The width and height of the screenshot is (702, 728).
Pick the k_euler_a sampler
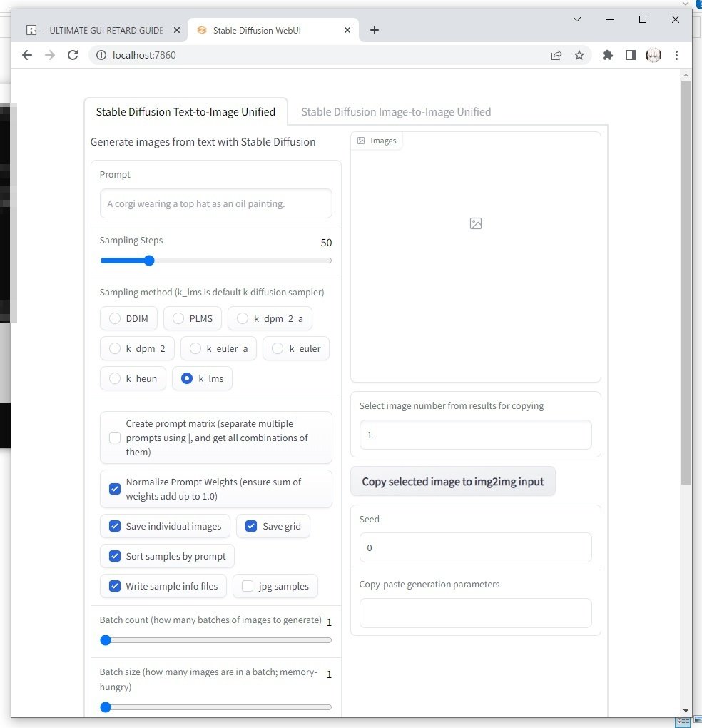click(218, 348)
